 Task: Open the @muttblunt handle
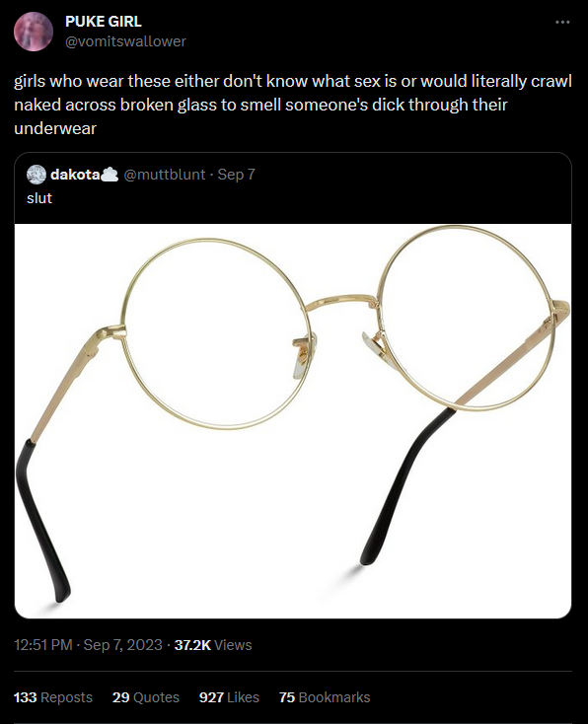165,175
